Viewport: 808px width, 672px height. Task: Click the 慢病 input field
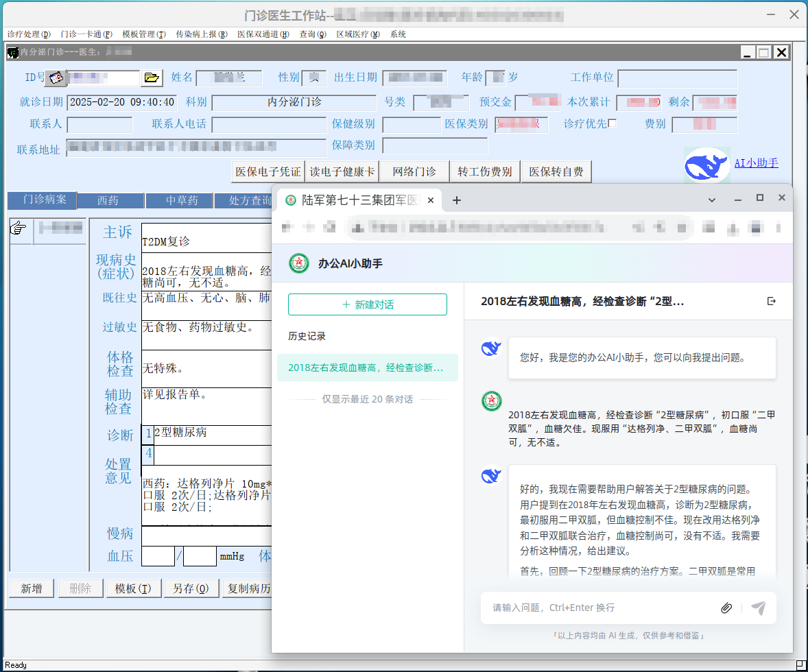click(206, 536)
